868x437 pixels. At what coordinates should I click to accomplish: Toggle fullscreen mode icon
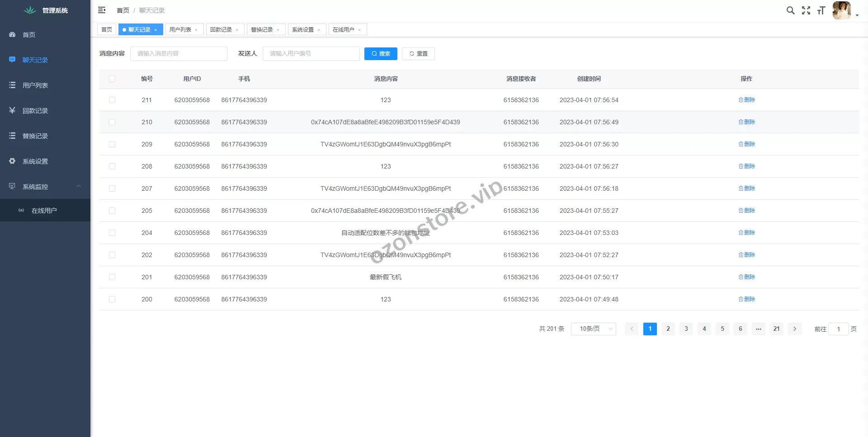pyautogui.click(x=806, y=10)
